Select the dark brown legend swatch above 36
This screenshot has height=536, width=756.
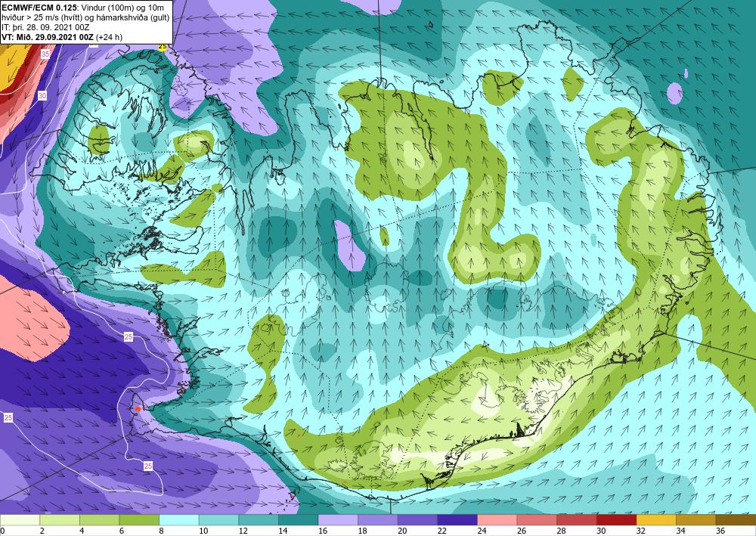tap(736, 520)
